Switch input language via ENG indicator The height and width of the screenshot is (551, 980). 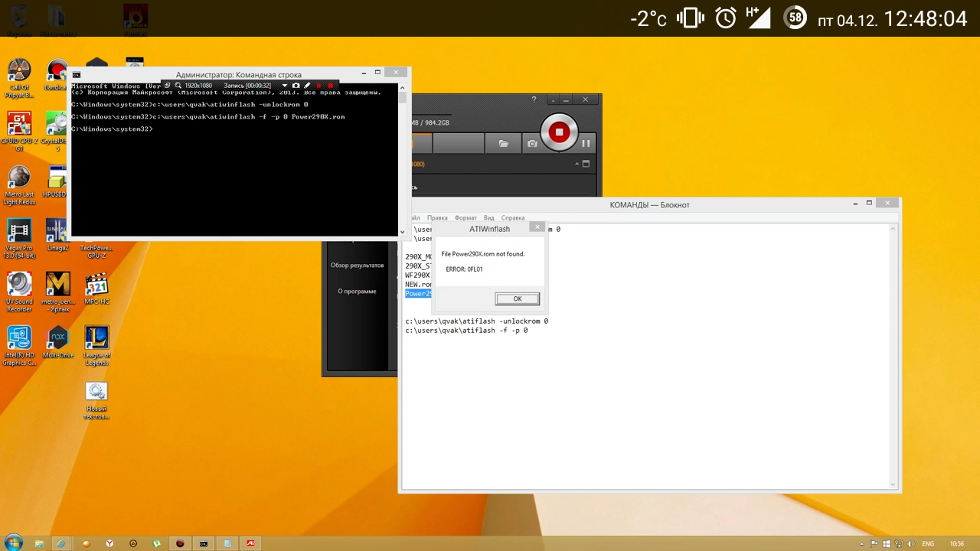click(928, 544)
